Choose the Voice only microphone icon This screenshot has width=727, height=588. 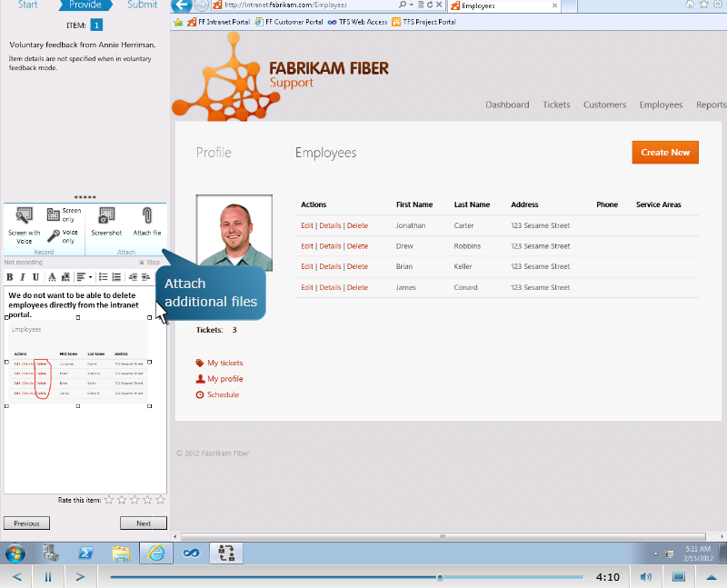(54, 236)
